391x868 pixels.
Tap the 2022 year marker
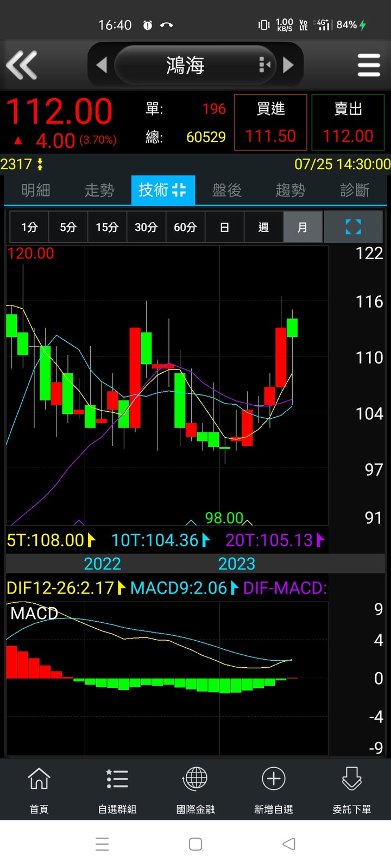pos(103,564)
